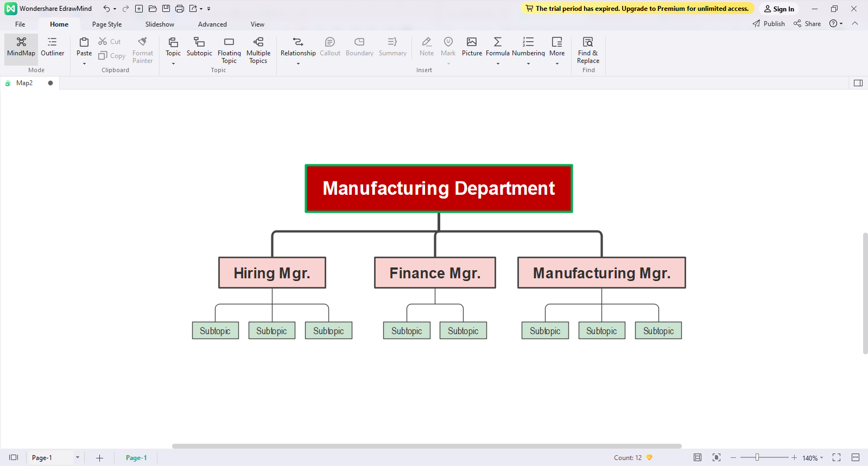Screen dimensions: 868x466
Task: Save the document with the Save icon
Action: coord(166,9)
